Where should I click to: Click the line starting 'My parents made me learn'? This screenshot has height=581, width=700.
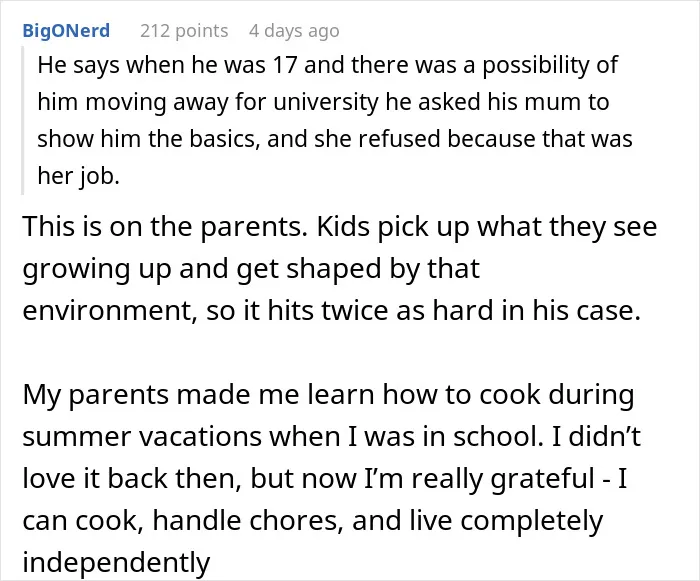coord(328,395)
